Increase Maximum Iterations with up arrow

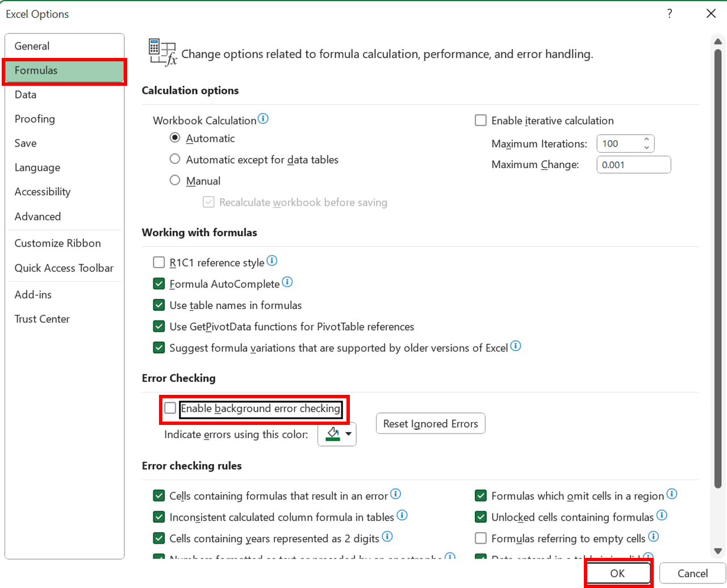646,139
